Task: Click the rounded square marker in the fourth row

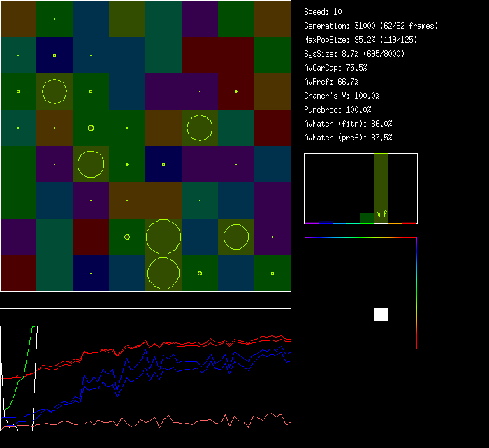Action: (91, 128)
